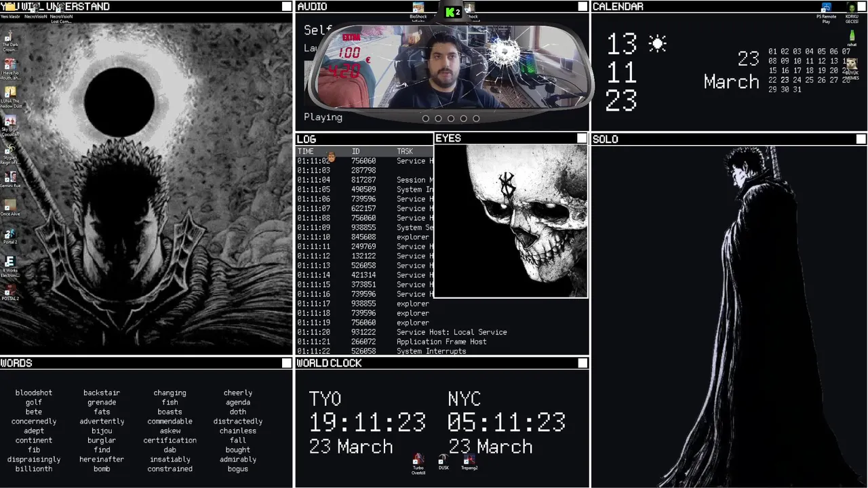Launch the Stygian Reign shortcut icon
This screenshot has width=868, height=488.
[x=9, y=153]
